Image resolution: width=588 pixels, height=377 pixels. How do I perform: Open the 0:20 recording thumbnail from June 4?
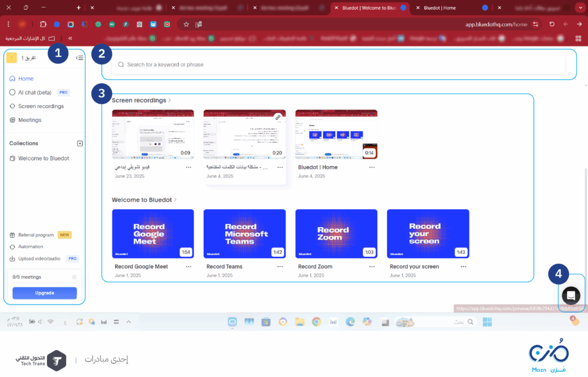click(245, 134)
